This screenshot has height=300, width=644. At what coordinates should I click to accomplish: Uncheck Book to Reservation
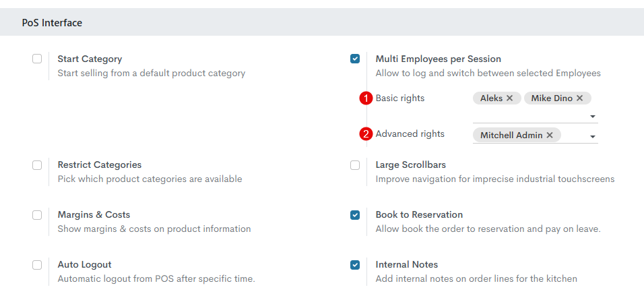[355, 215]
